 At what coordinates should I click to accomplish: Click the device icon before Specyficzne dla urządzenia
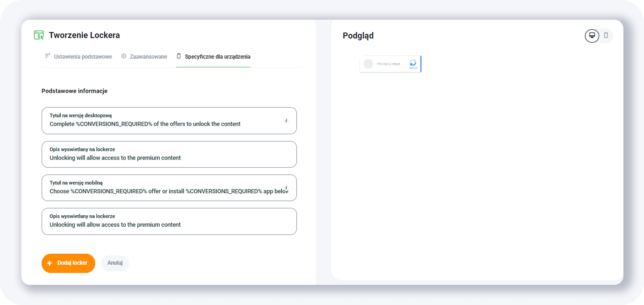point(179,56)
